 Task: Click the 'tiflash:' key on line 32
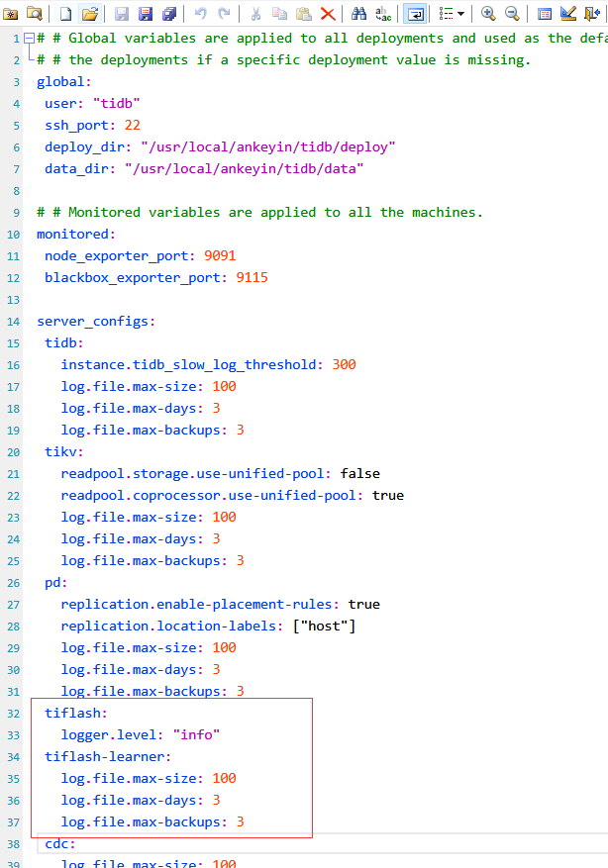coord(76,714)
